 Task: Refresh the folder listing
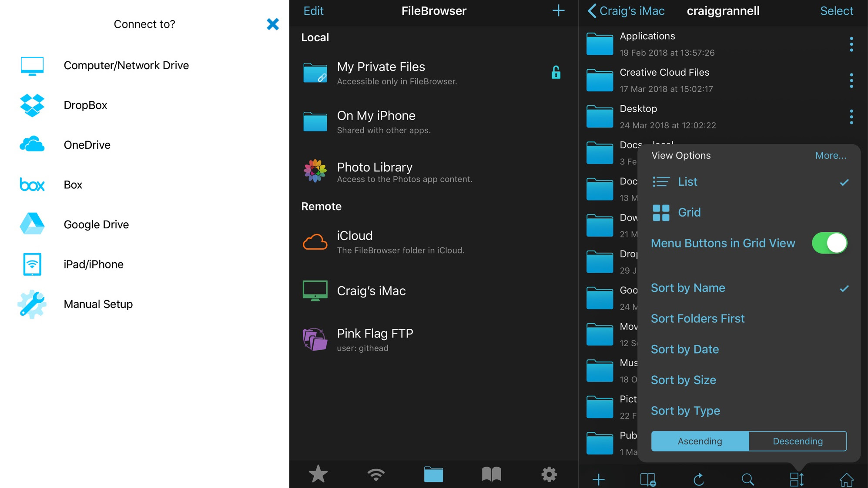coord(698,479)
